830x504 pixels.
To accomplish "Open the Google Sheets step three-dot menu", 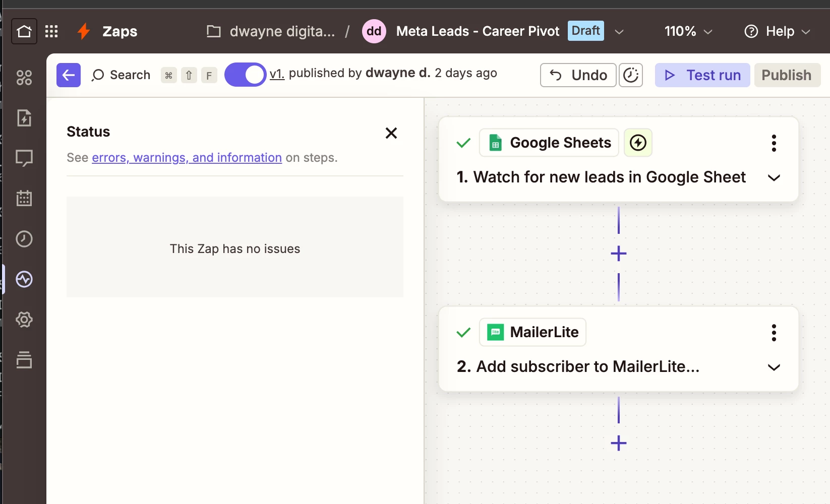I will (x=774, y=143).
